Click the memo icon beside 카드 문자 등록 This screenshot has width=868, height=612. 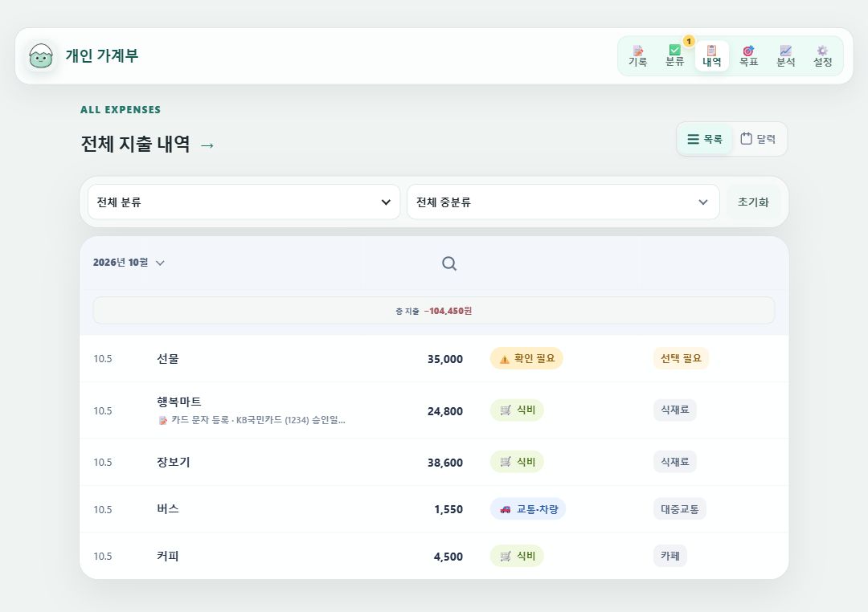162,421
